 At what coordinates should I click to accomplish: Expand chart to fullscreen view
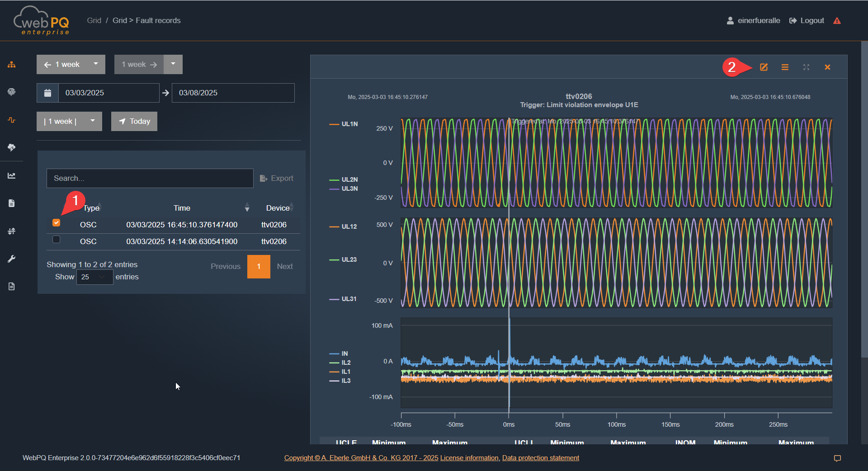[806, 67]
